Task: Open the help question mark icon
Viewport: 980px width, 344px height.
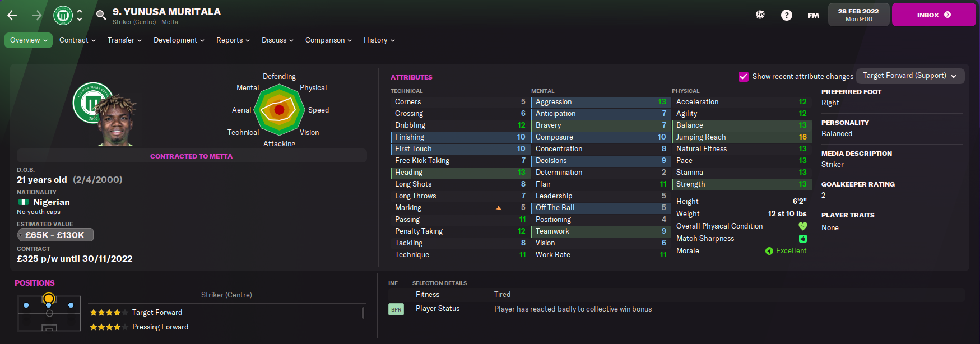Action: point(787,15)
